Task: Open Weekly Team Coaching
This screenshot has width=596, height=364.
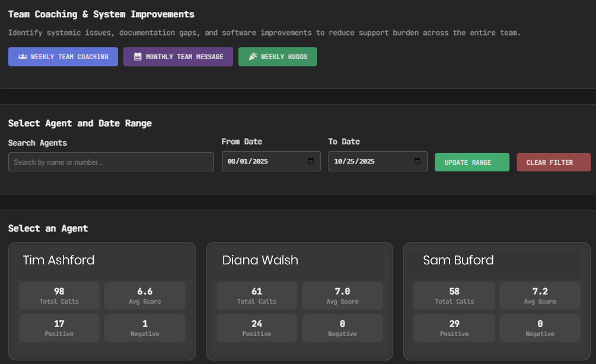Action: click(x=63, y=57)
